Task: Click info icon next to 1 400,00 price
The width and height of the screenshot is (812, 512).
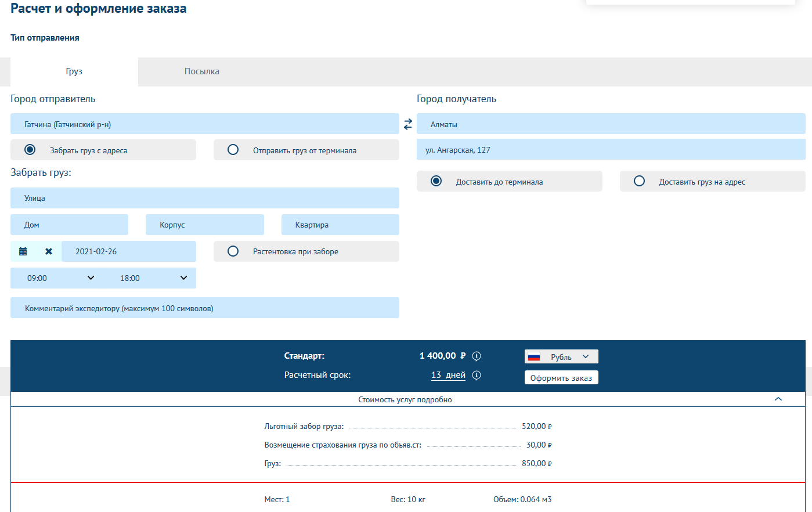Action: pos(477,356)
